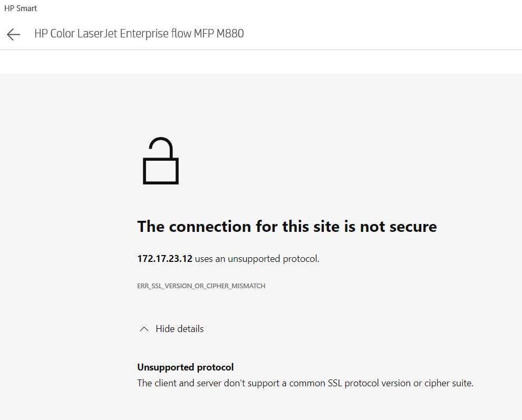Open the Hide details control
522x420 pixels.
[179, 328]
